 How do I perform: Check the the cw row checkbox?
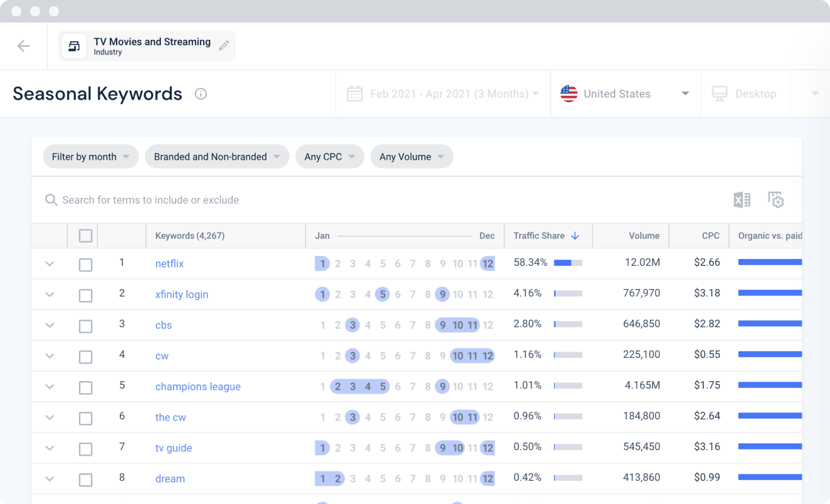86,418
